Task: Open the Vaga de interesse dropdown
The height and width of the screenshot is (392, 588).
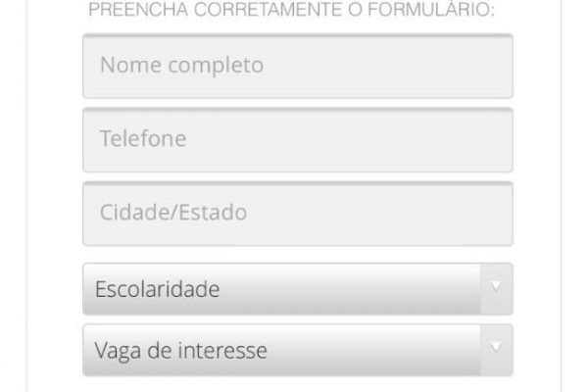Action: click(x=297, y=350)
